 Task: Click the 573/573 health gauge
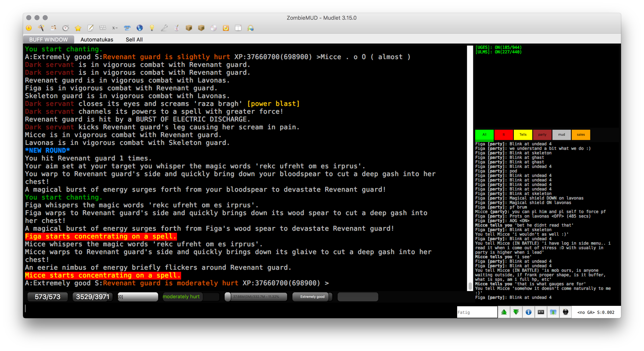coord(47,297)
